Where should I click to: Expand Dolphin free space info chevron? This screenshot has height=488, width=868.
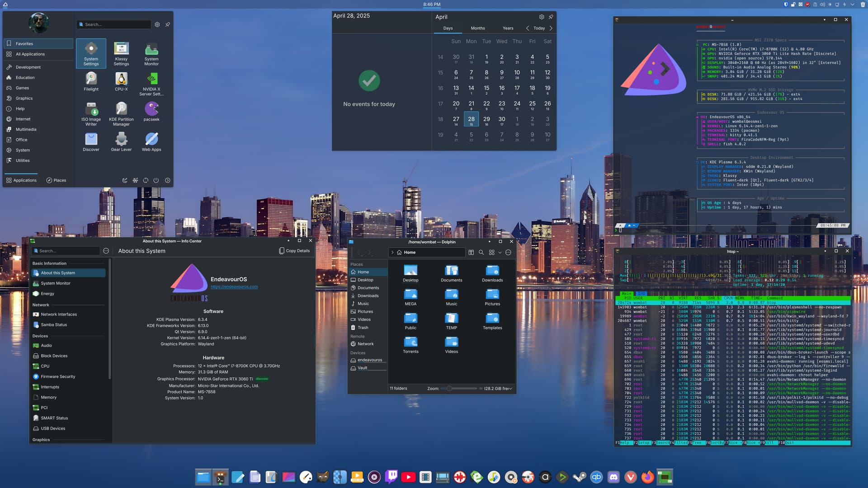(x=511, y=389)
